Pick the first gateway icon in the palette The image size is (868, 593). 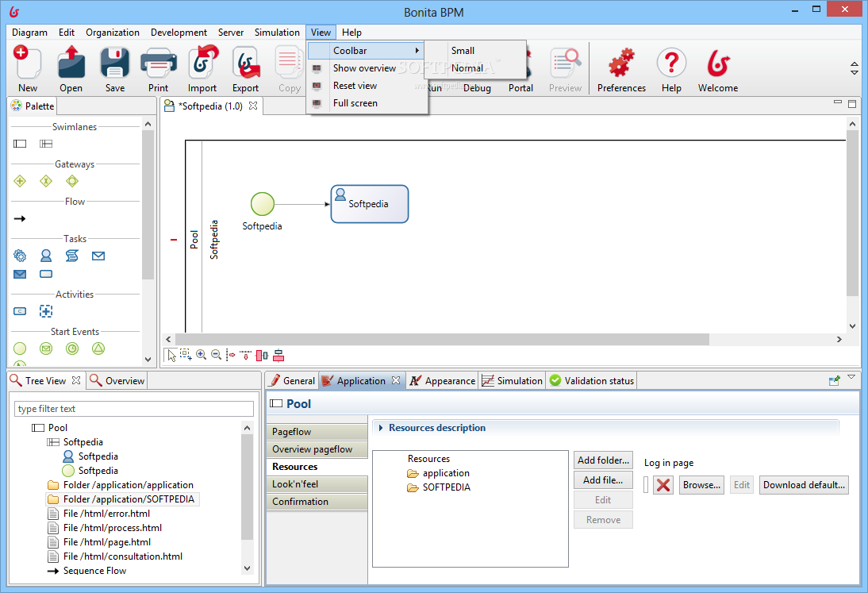pos(20,181)
